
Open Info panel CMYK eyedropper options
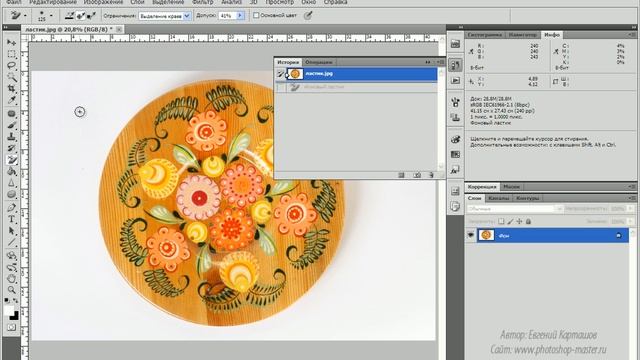click(556, 51)
